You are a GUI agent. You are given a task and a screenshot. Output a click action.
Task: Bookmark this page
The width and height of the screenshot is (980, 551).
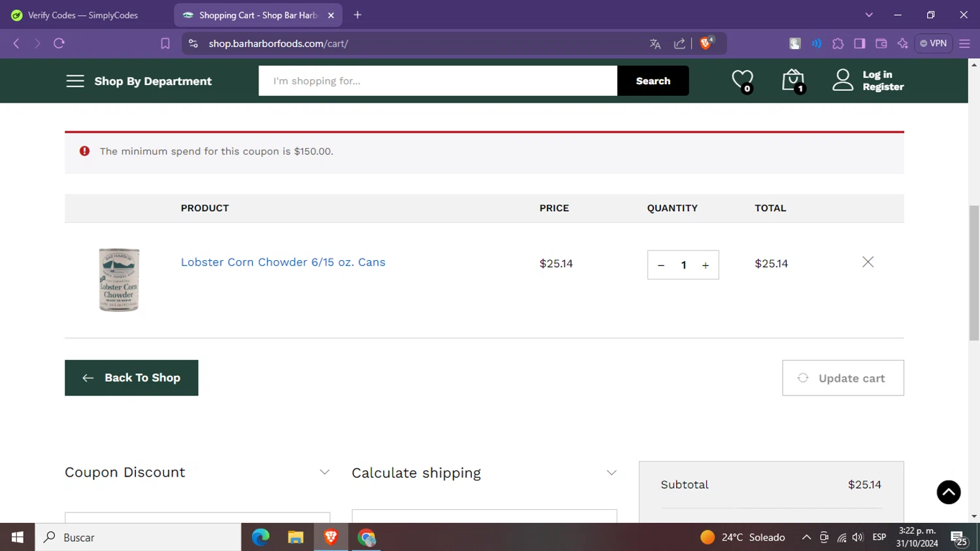165,44
